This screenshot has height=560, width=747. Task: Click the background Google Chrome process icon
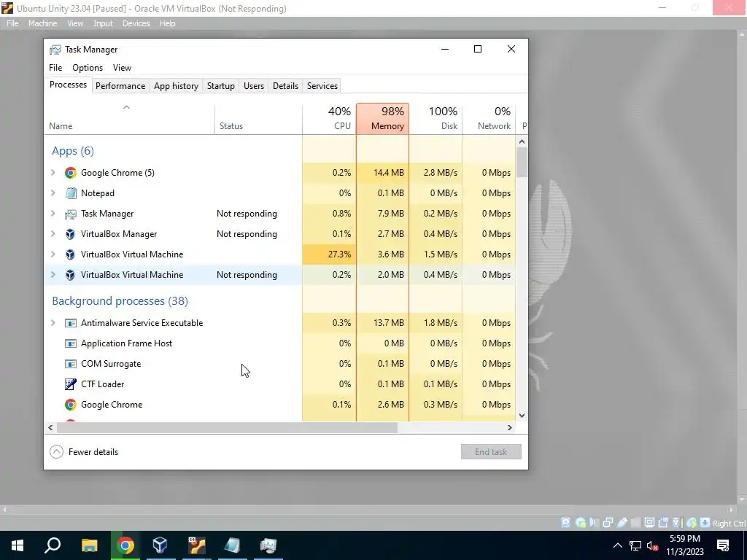tap(71, 405)
